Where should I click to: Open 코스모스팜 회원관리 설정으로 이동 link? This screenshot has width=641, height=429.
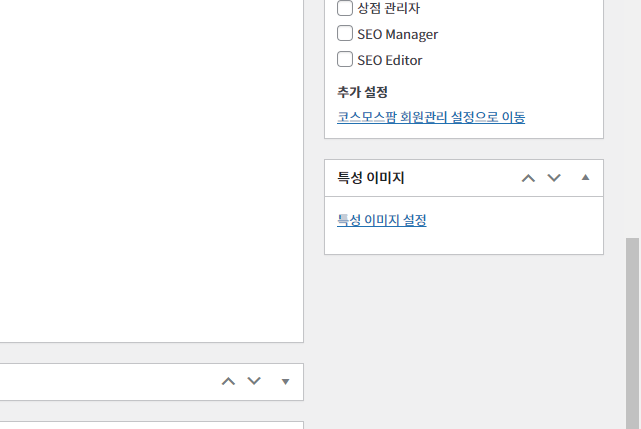431,117
